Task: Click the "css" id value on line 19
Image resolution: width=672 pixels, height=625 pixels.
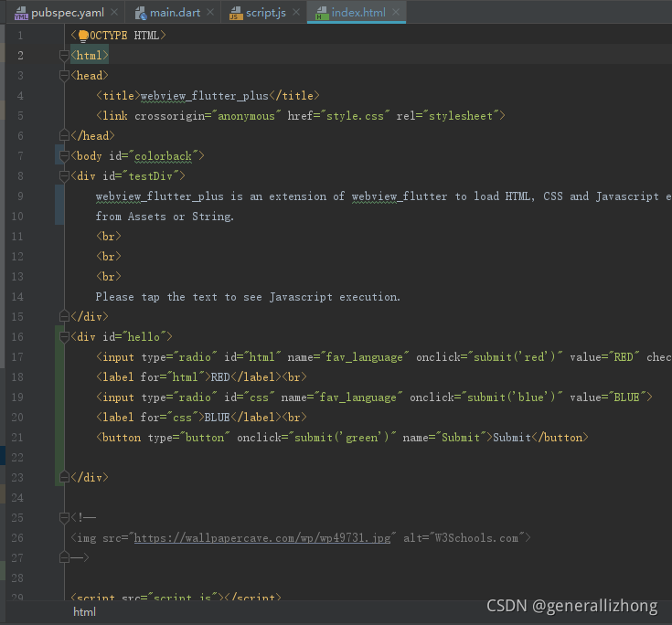Action: pyautogui.click(x=260, y=397)
